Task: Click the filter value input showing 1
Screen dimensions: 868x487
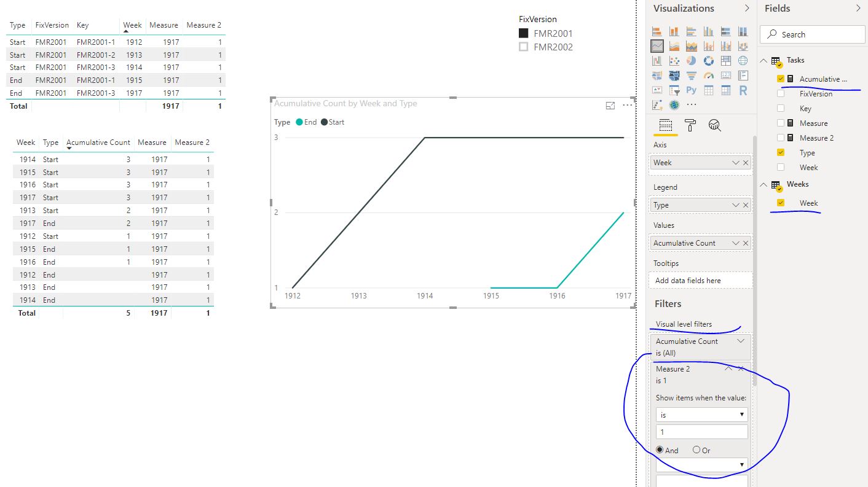Action: tap(701, 432)
